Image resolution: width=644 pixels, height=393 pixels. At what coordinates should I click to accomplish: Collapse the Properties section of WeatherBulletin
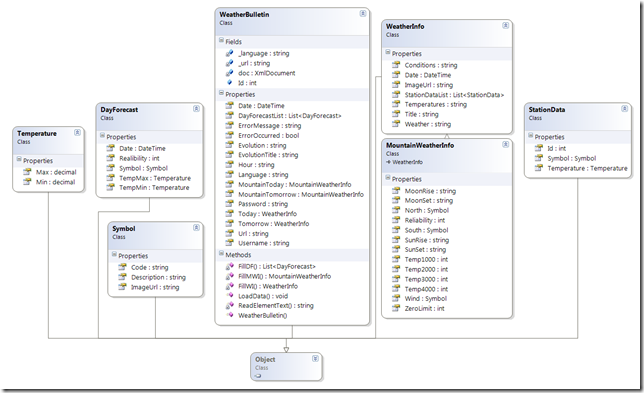pyautogui.click(x=221, y=93)
